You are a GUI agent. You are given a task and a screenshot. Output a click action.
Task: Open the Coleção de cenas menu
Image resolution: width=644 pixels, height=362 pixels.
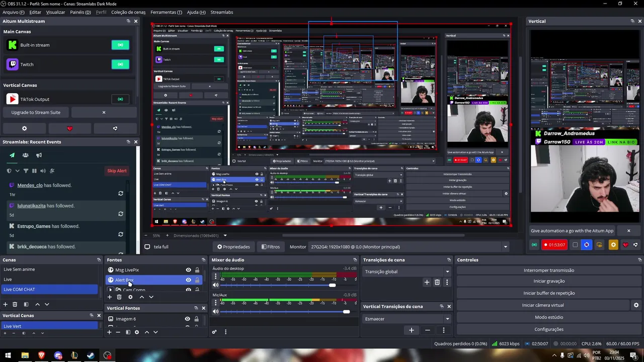[x=128, y=12]
